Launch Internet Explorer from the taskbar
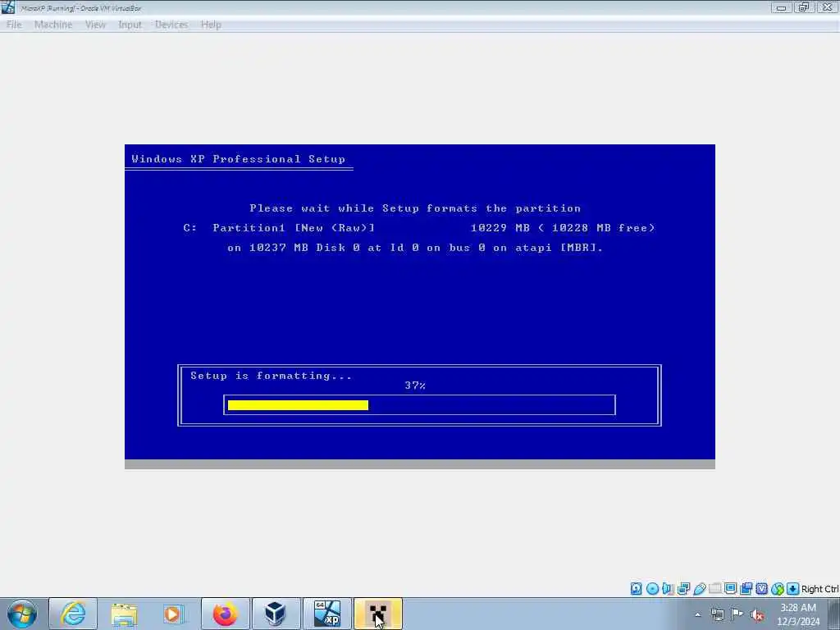 click(x=73, y=614)
